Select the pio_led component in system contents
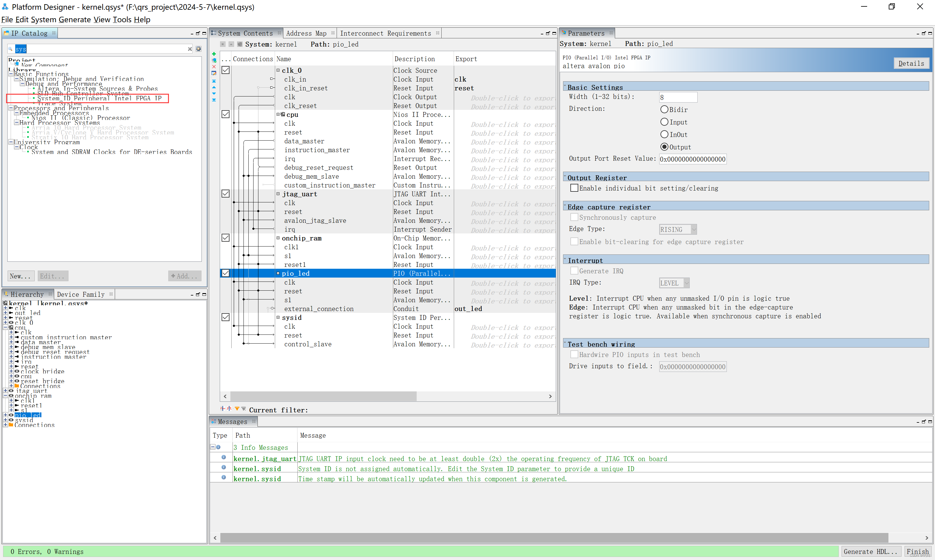935x560 pixels. 298,273
